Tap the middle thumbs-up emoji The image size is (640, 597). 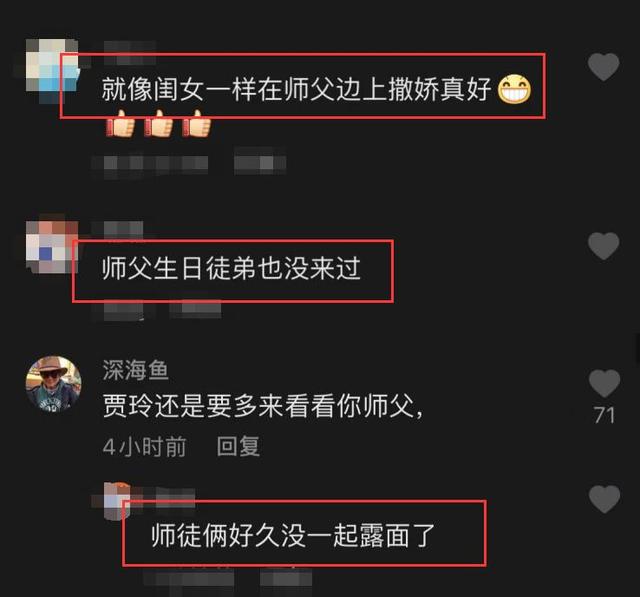pyautogui.click(x=158, y=124)
